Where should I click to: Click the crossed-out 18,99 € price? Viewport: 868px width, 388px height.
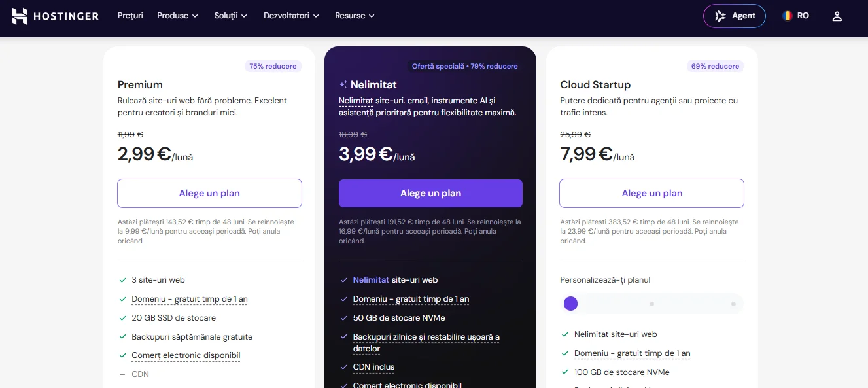353,134
